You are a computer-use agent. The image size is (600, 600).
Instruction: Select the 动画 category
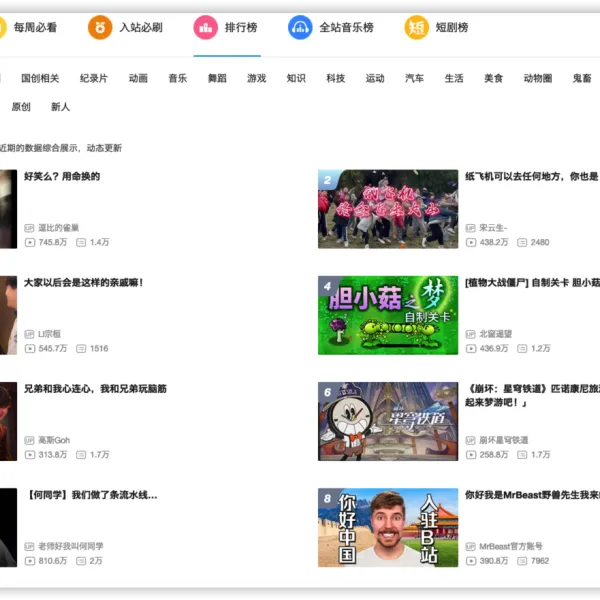pos(138,78)
